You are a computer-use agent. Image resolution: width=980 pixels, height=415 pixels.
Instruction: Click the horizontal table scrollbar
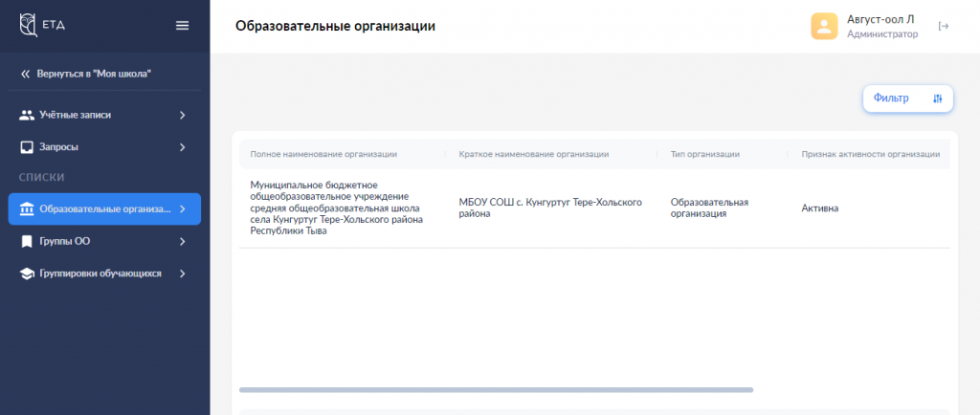[496, 390]
